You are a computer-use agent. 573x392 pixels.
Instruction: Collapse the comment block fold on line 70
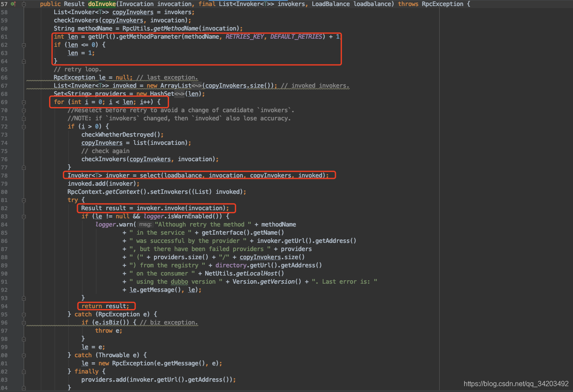coord(23,110)
